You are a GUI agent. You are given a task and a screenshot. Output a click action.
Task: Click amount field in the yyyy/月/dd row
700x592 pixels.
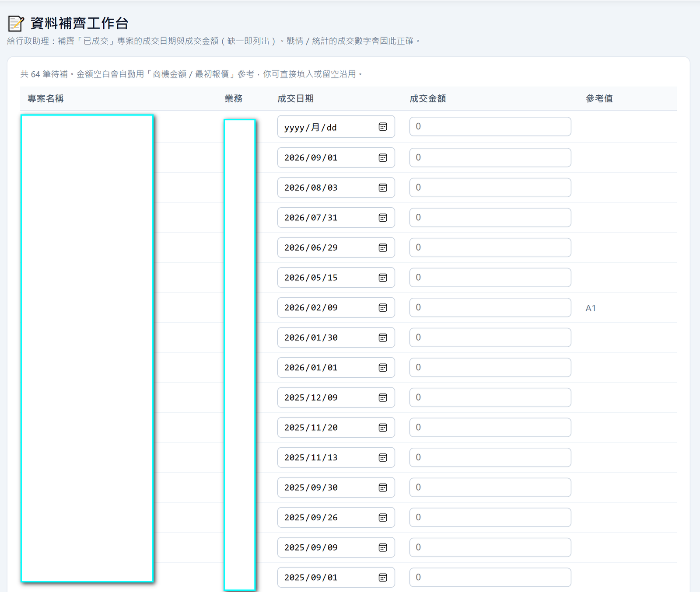(490, 126)
